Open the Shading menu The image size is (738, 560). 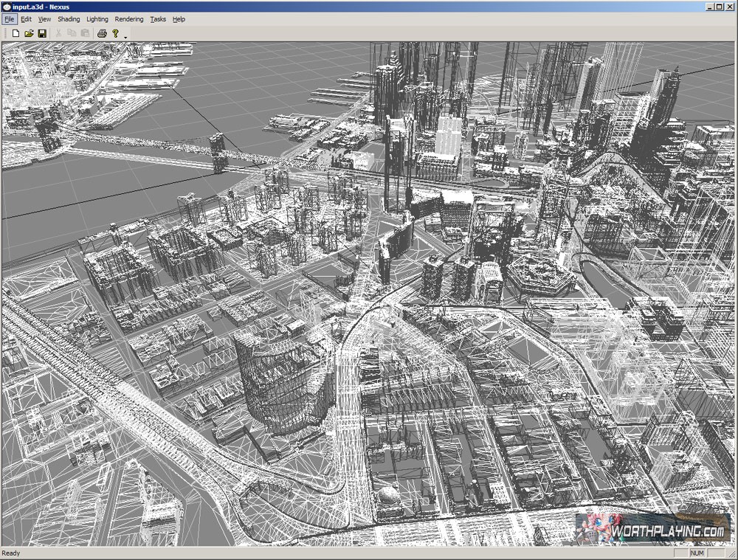coord(69,19)
